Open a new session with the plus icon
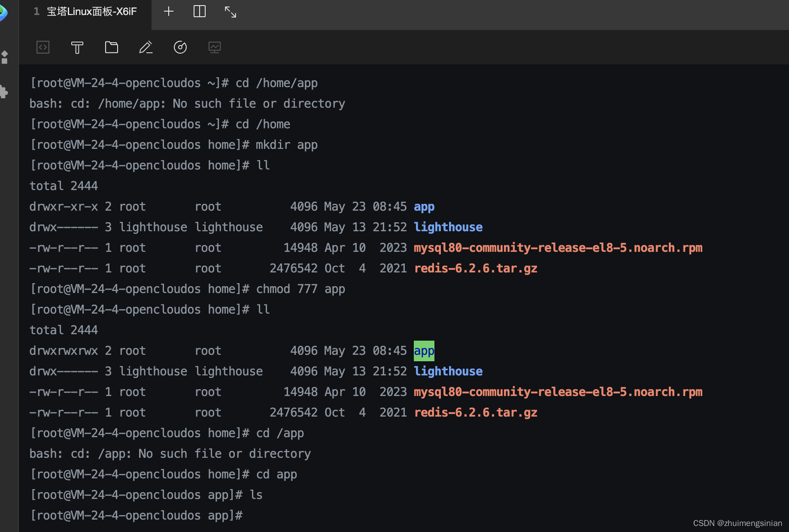The width and height of the screenshot is (789, 532). pos(169,12)
